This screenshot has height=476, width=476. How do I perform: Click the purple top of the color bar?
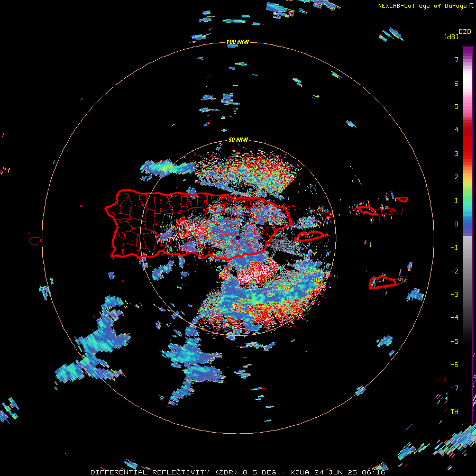(x=467, y=51)
